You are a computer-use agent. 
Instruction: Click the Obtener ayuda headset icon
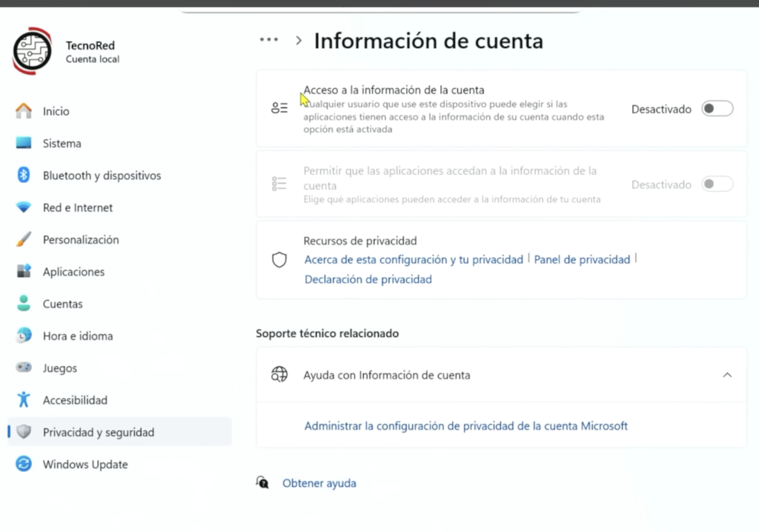[262, 482]
